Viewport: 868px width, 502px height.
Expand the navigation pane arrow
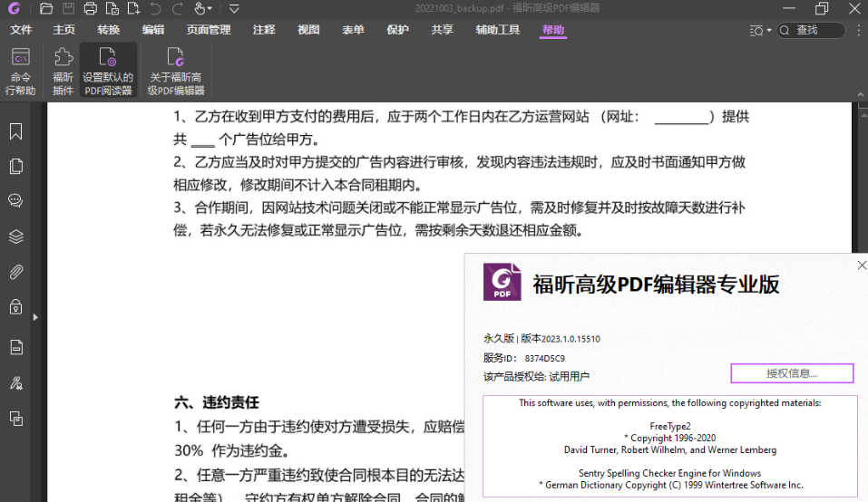tap(35, 317)
